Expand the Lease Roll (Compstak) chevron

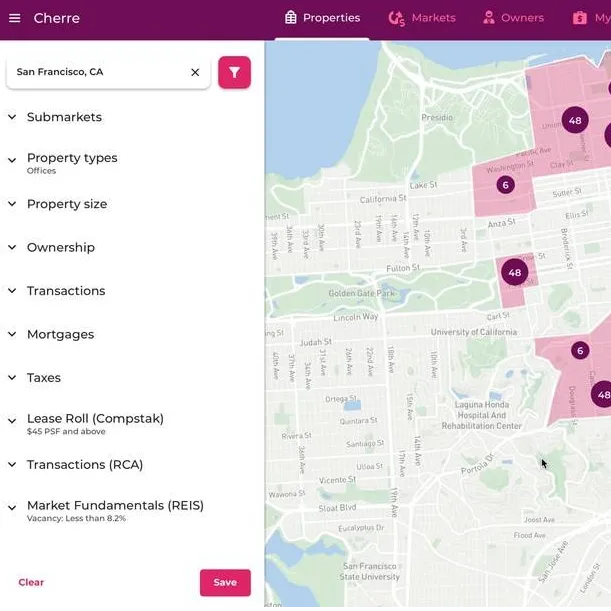click(12, 420)
